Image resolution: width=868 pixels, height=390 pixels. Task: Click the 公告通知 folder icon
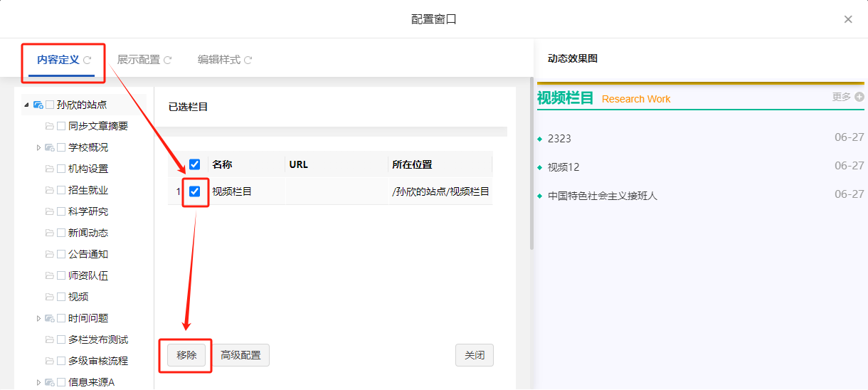point(50,254)
